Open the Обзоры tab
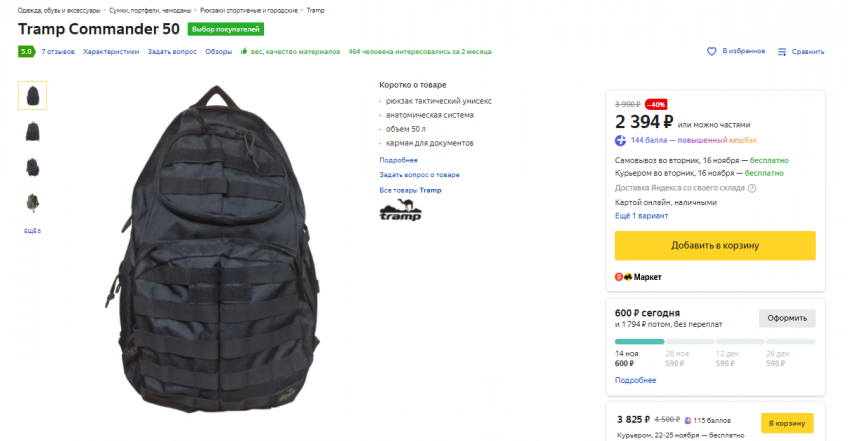Viewport: 848px width, 441px height. 218,52
